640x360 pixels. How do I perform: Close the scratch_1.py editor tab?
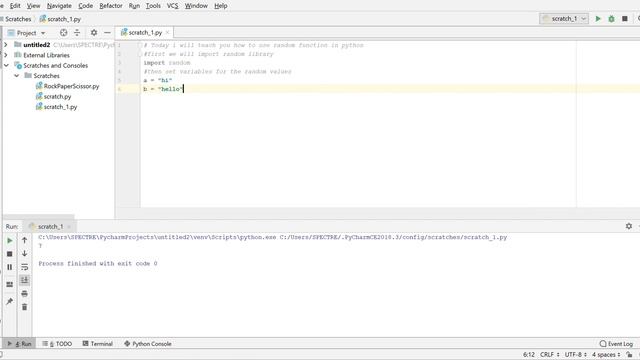(167, 32)
